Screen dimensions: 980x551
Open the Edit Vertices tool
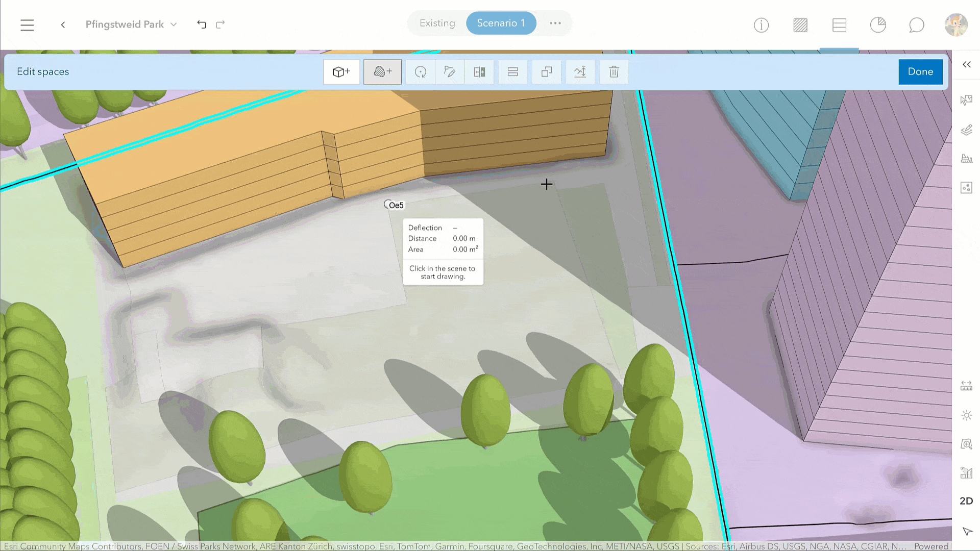tap(450, 72)
